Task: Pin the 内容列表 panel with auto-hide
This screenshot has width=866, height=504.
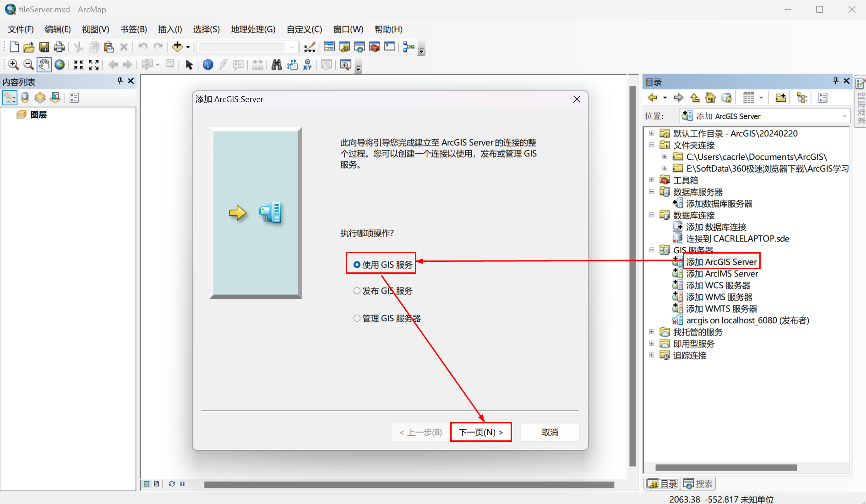Action: (120, 81)
